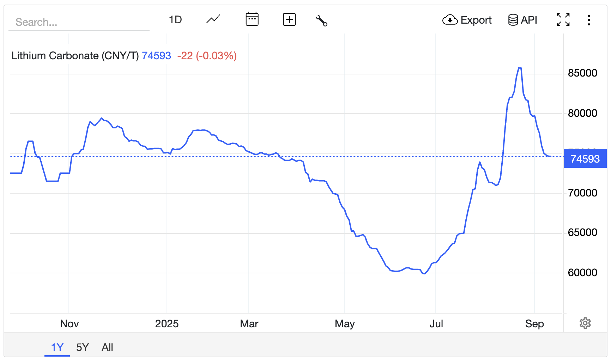Click the Search input field
Screen dimensions: 611x364
point(79,22)
